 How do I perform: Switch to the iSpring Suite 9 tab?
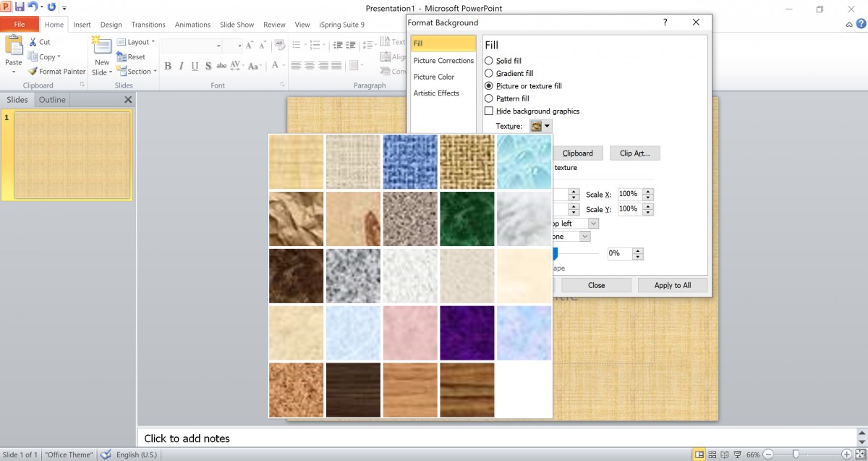click(x=341, y=24)
